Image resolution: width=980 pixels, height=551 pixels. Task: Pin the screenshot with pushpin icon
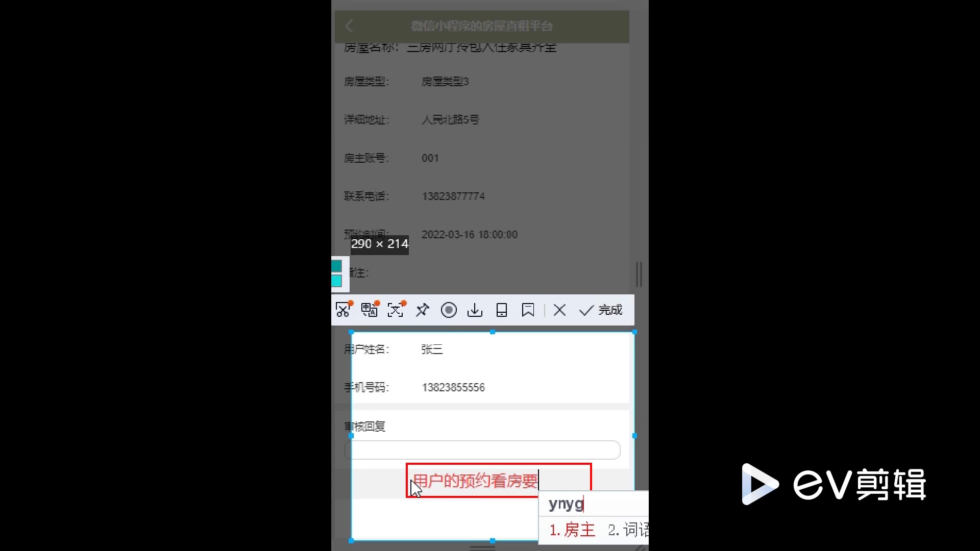(423, 310)
